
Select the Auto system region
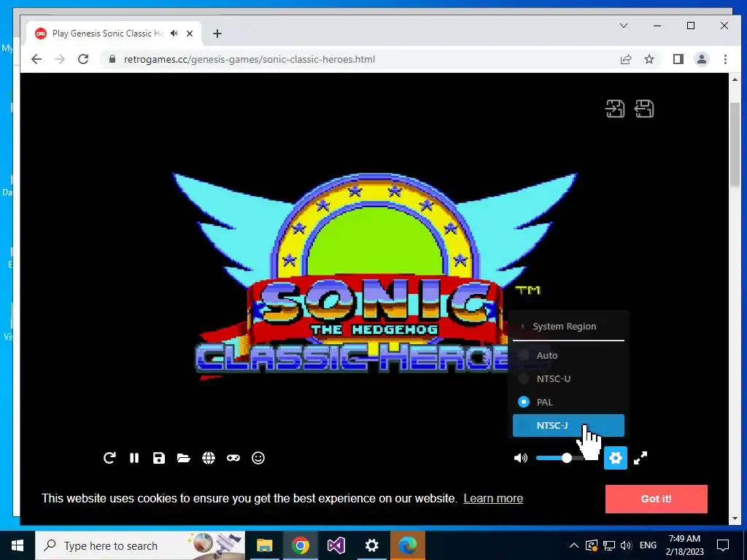568,355
